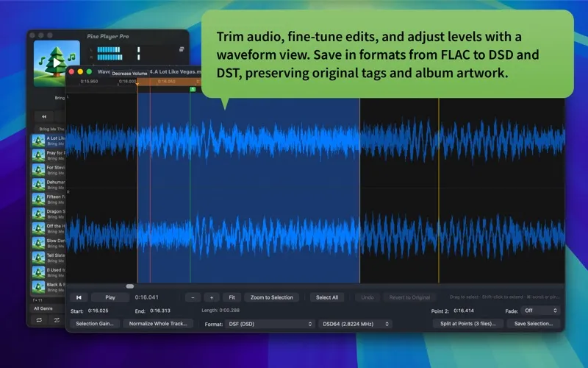
Task: Click the green marker 1 flag
Action: point(193,89)
